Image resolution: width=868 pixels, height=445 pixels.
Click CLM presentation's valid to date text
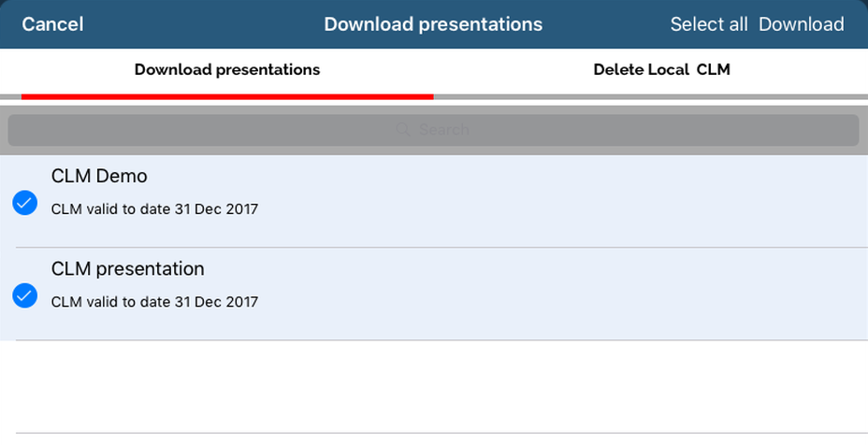tap(154, 302)
